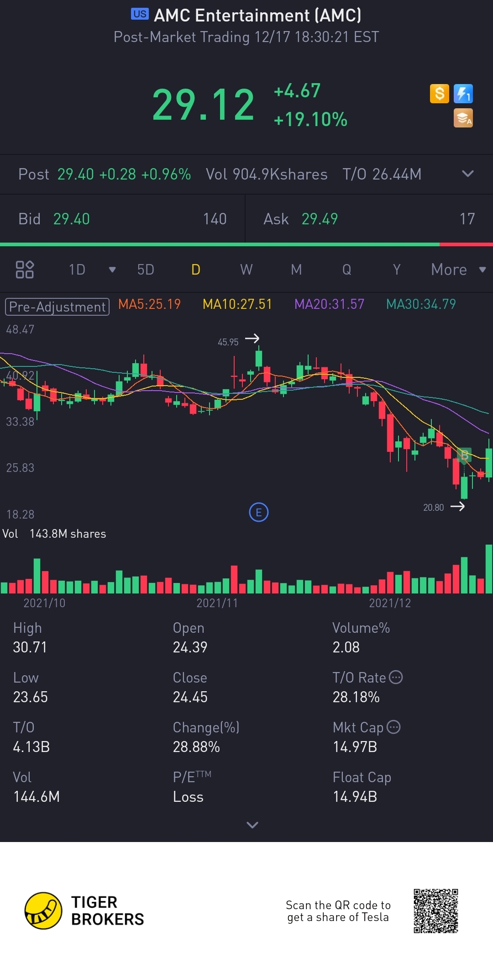
Task: Tap the Vol 143.8M shares label
Action: (x=54, y=534)
